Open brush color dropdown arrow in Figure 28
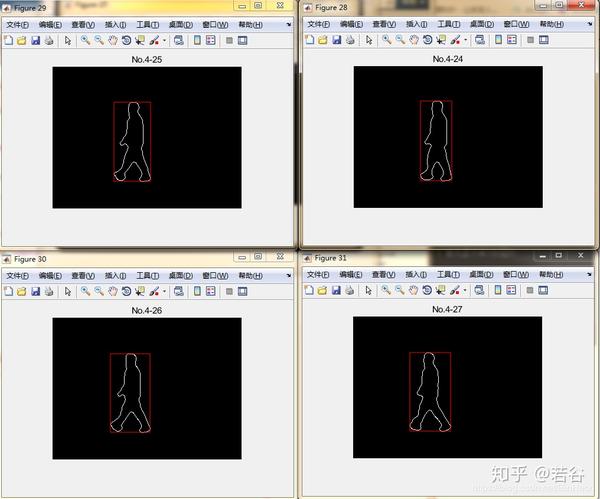The height and width of the screenshot is (499, 600). point(466,40)
